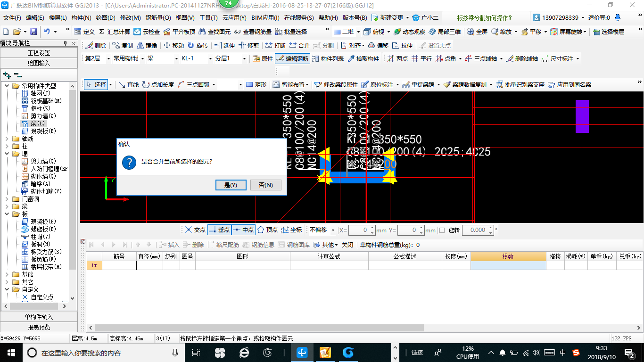
Task: Switch to 工程设置 project settings
Action: coord(39,53)
